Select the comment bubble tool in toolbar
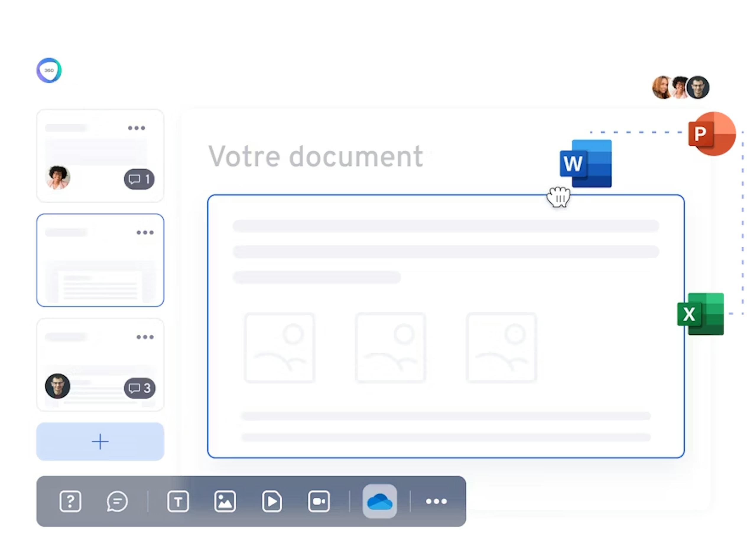Viewport: 747px width, 560px height. click(117, 502)
